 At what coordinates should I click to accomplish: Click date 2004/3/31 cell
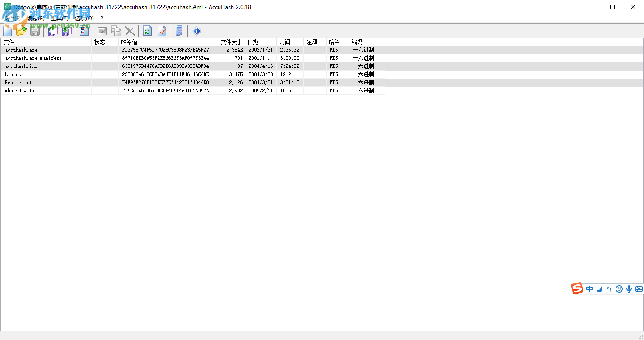pos(261,83)
